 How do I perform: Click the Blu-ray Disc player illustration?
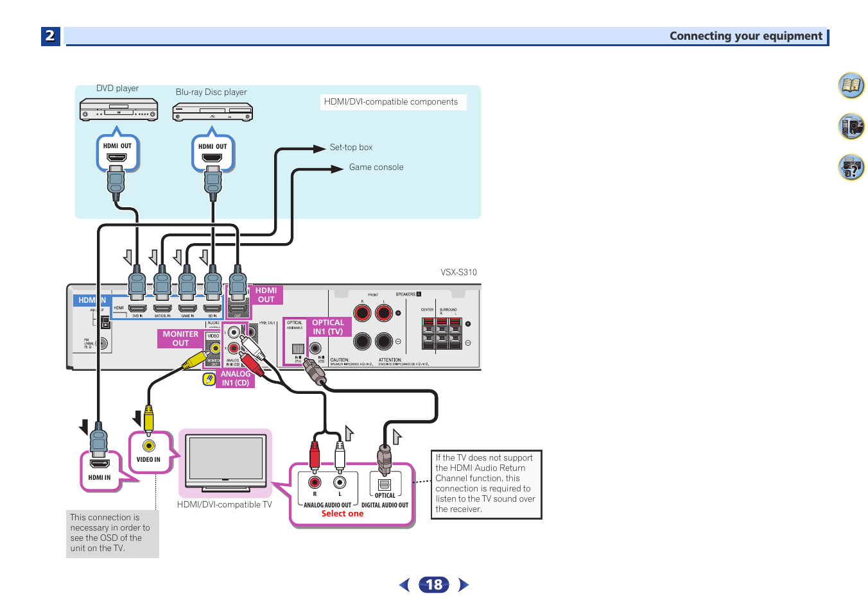pyautogui.click(x=213, y=112)
